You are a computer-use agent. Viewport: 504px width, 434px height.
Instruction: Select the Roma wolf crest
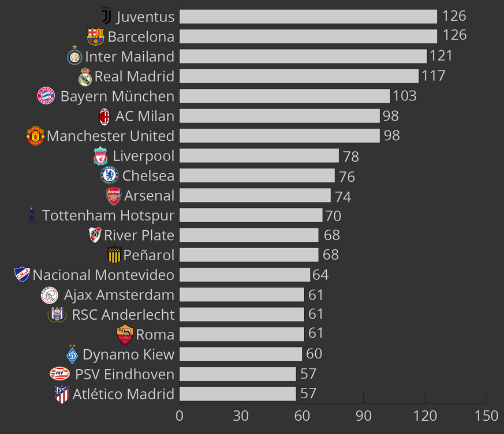click(125, 335)
